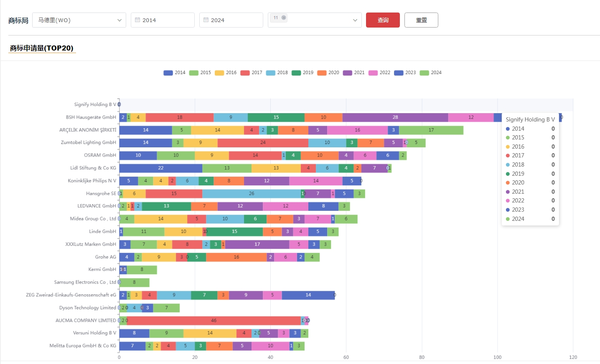Click the 2015 green legend marker
This screenshot has width=600, height=364.
193,73
